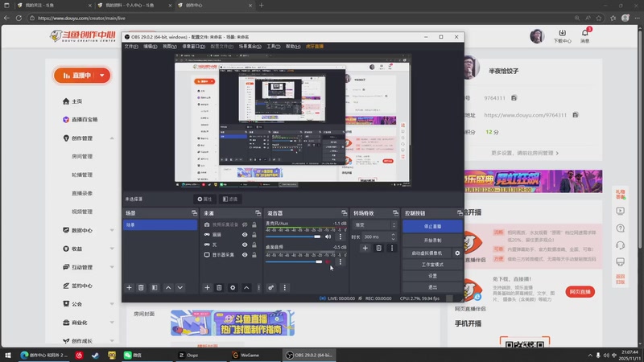This screenshot has height=362, width=644.
Task: Open source properties gear in Sources panel
Action: [233, 288]
